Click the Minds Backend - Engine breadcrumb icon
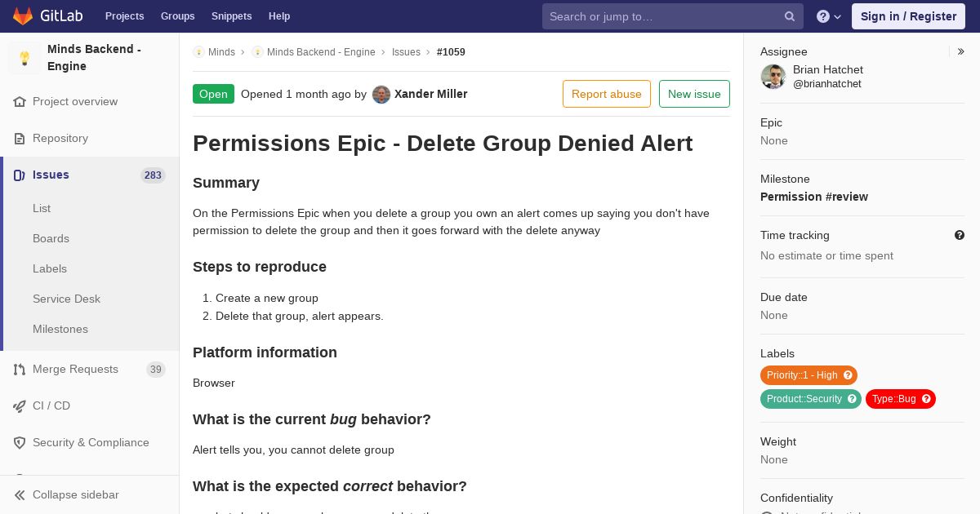Screen dimensions: 980x514 pos(257,52)
